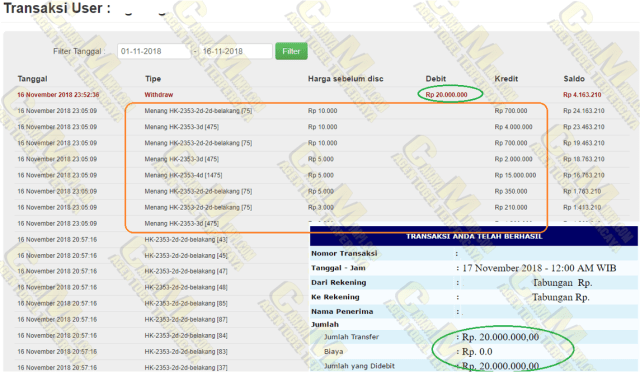Click the Tanggal column header
The width and height of the screenshot is (640, 372).
click(32, 79)
